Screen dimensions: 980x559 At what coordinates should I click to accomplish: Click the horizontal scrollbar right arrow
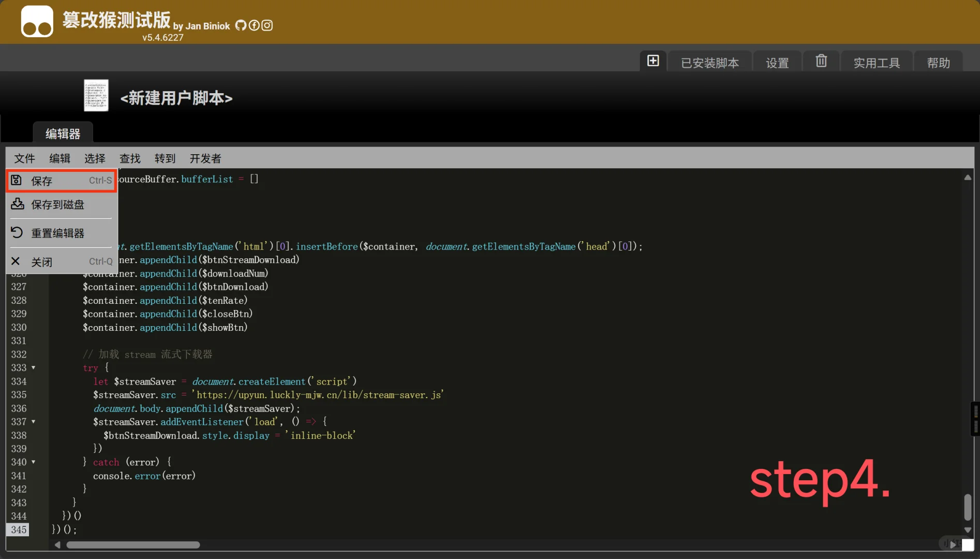point(952,545)
